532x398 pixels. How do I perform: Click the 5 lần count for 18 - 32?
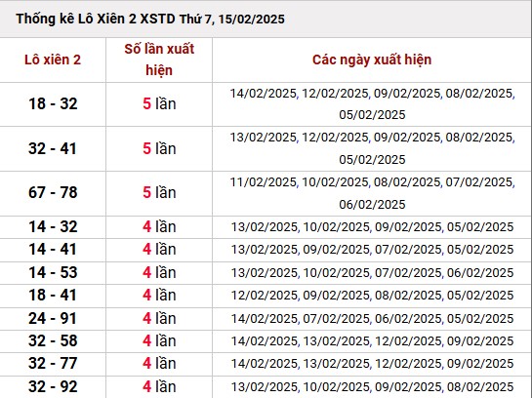tap(159, 103)
